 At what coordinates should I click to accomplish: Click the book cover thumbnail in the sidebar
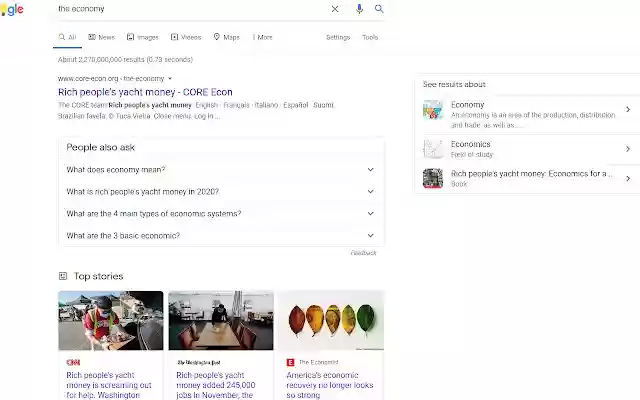433,178
